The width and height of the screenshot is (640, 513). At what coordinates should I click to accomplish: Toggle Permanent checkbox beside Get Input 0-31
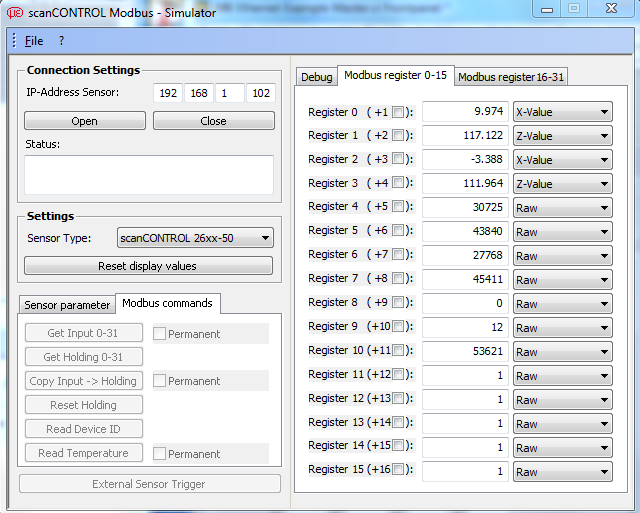159,334
